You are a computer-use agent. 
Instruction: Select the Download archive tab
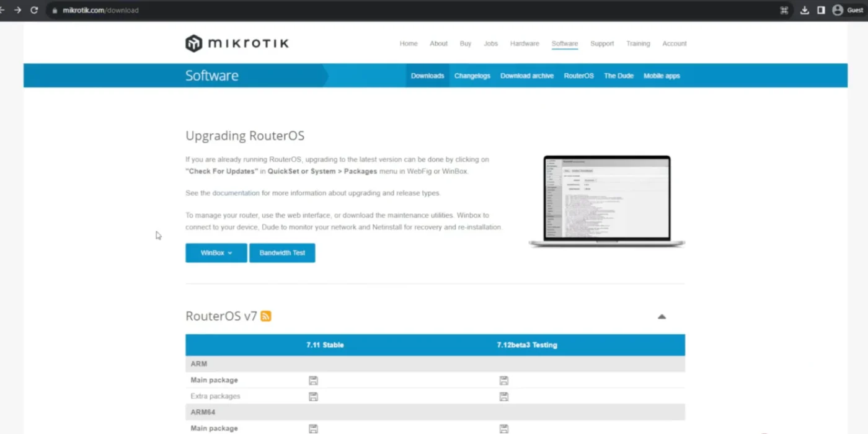click(x=527, y=76)
